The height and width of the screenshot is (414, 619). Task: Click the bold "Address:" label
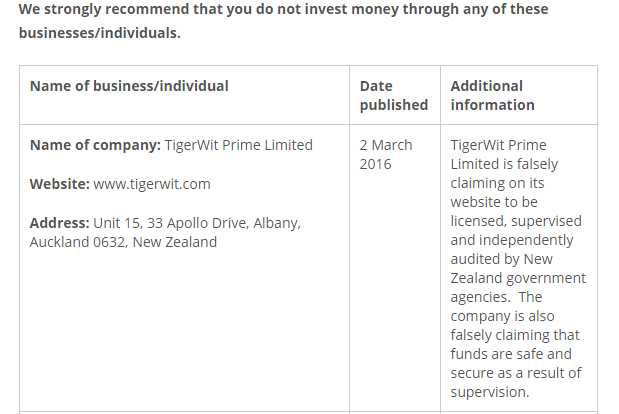click(60, 222)
